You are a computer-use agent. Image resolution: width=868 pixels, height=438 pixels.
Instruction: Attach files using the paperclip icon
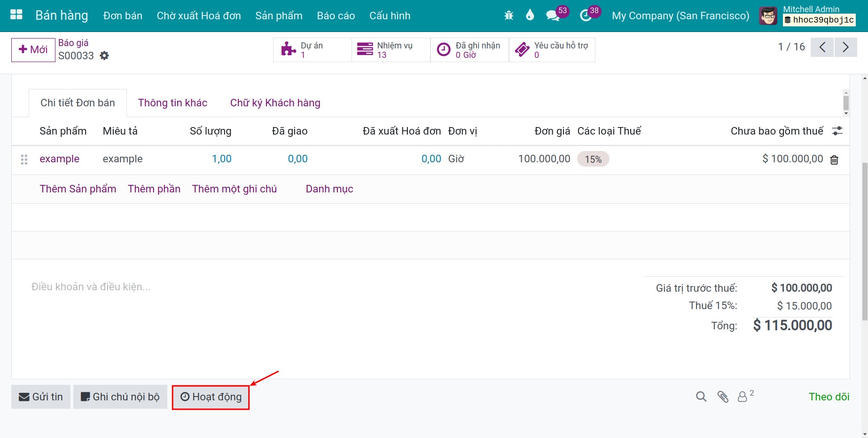pyautogui.click(x=723, y=397)
